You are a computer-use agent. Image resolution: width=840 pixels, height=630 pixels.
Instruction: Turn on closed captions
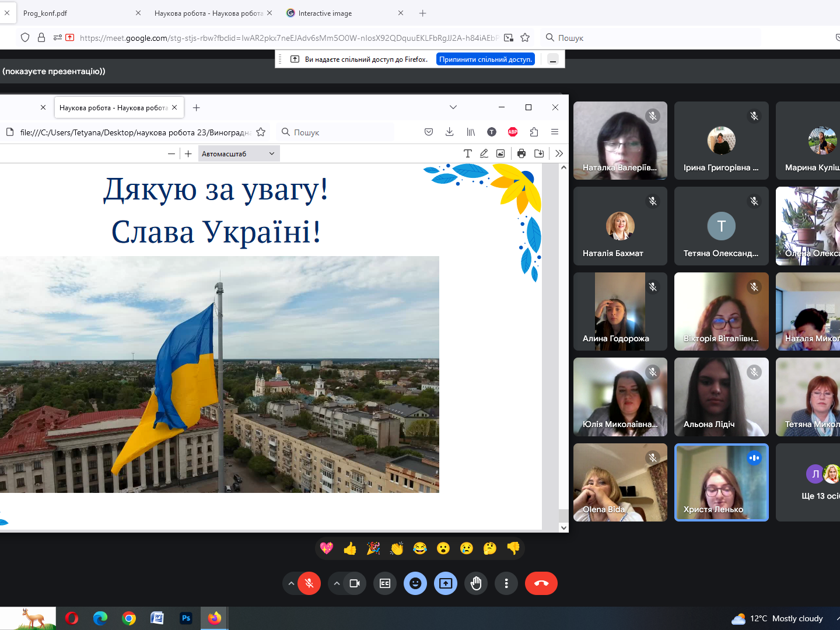385,583
